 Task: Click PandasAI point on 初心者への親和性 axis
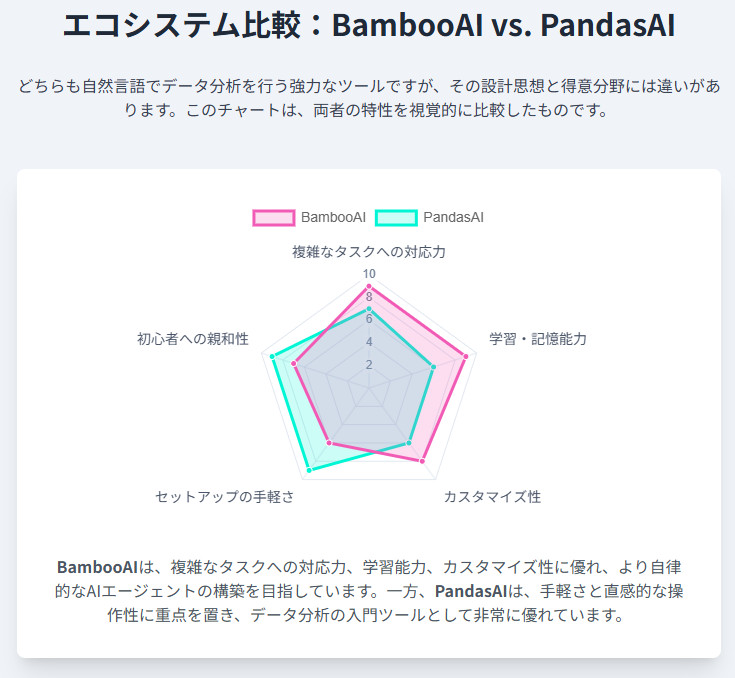[272, 356]
